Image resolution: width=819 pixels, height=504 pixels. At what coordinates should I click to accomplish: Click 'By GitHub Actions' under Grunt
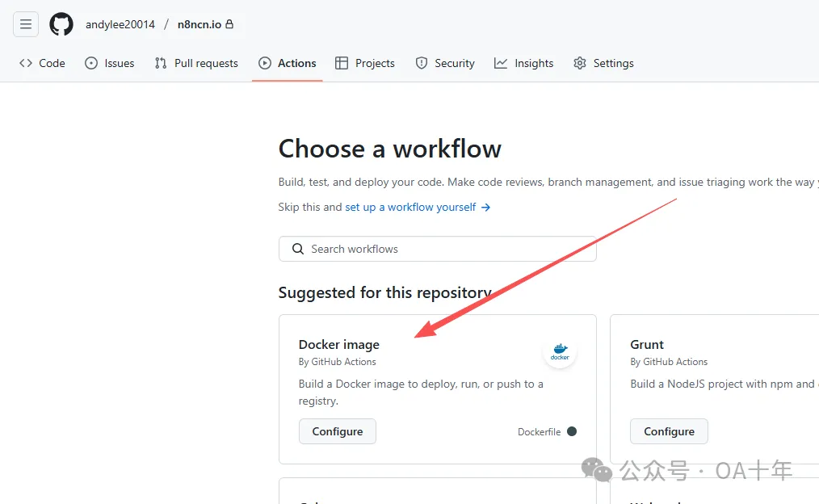point(669,361)
